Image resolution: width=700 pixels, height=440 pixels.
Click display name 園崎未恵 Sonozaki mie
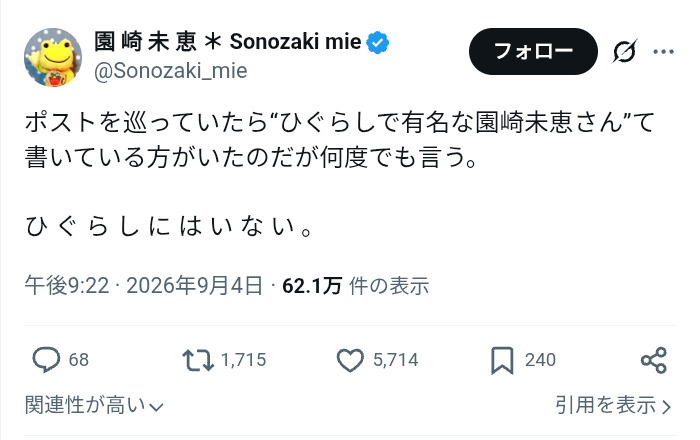pyautogui.click(x=228, y=42)
